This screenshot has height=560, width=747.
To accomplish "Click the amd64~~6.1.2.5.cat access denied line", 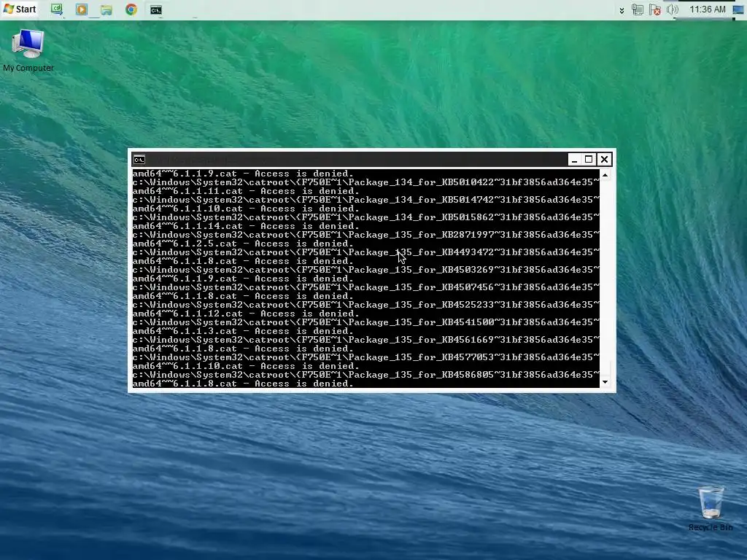I will coord(243,244).
